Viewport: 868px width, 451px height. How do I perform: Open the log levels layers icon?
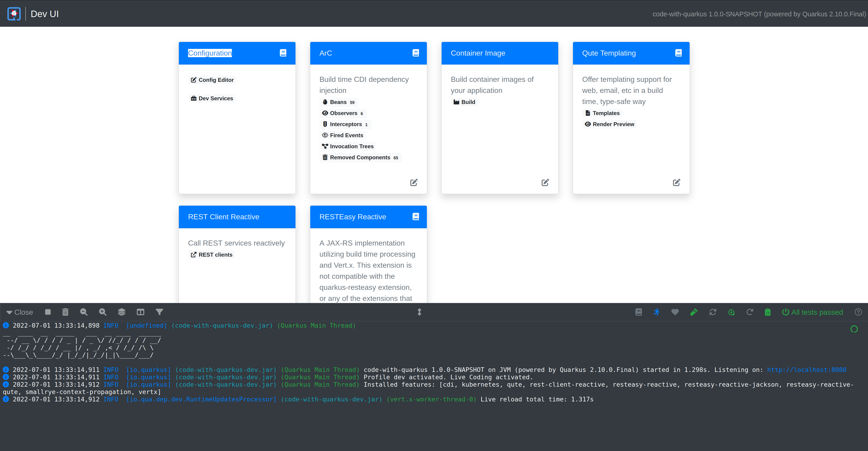click(122, 312)
